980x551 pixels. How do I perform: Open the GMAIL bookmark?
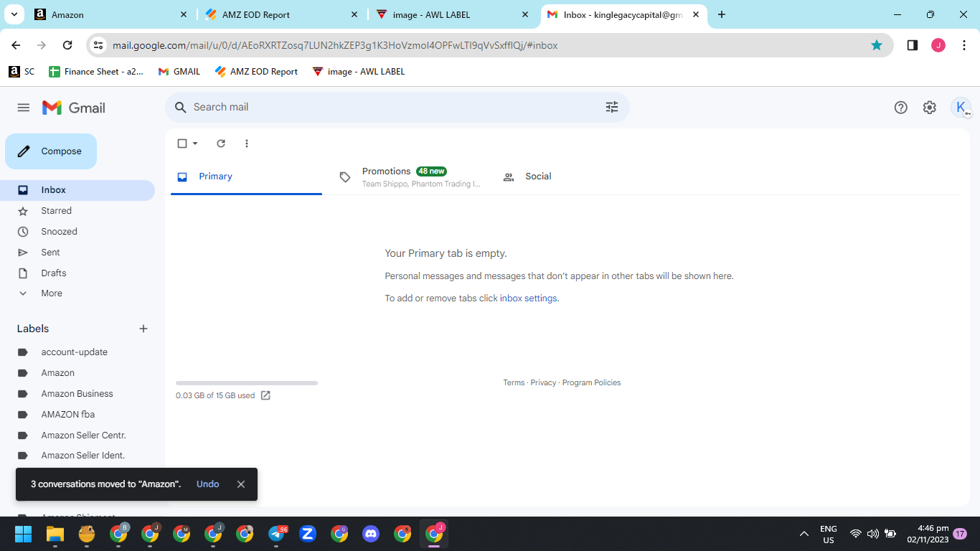(x=179, y=72)
